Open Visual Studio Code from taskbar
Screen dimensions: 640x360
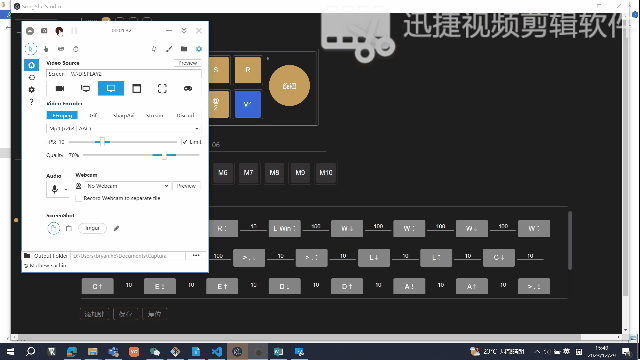click(217, 351)
